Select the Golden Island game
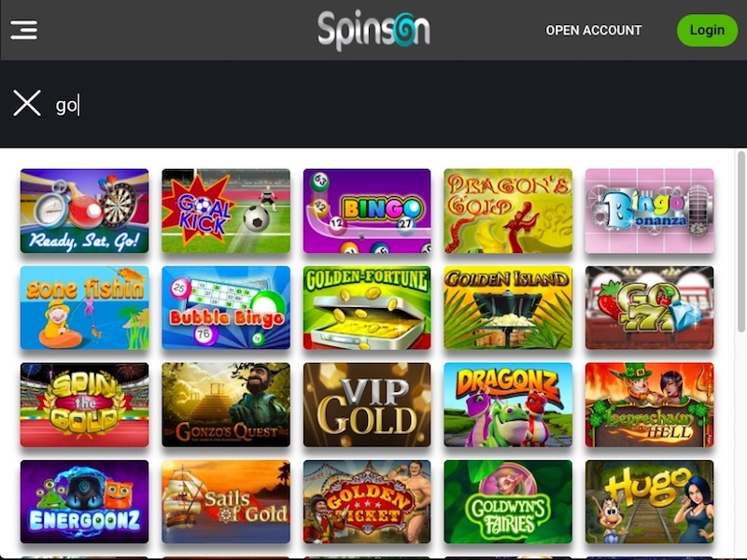 tap(508, 308)
